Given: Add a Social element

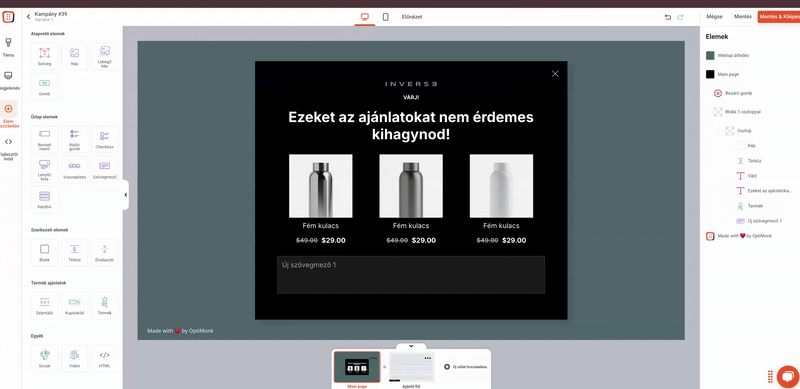Looking at the screenshot, I should pyautogui.click(x=44, y=358).
